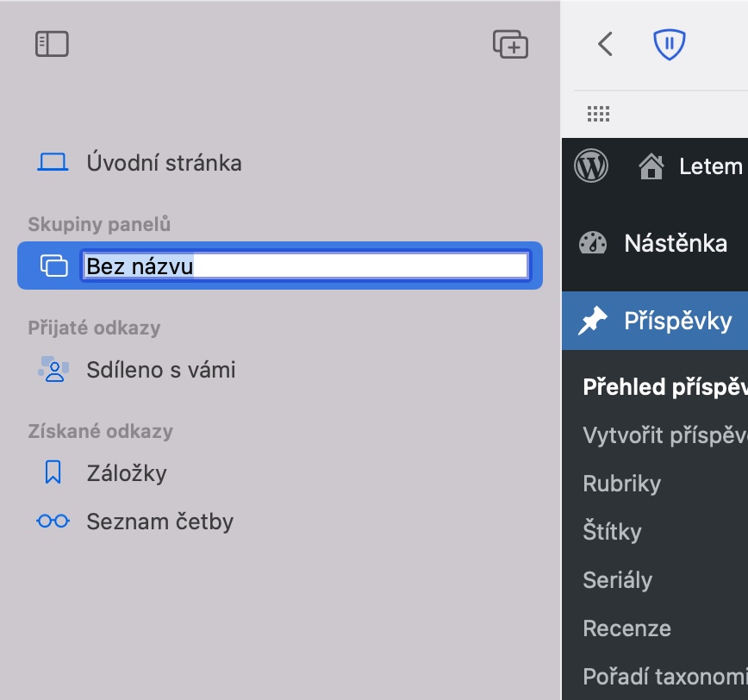The image size is (748, 700).
Task: Click the Nástěnka dashboard gauge icon
Action: pos(593,243)
